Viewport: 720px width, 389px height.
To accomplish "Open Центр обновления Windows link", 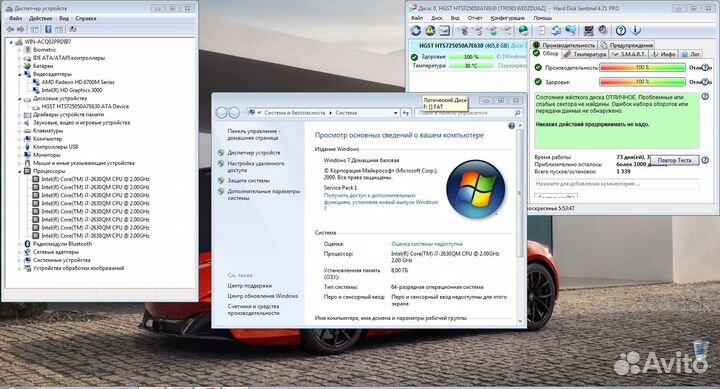I will [263, 296].
